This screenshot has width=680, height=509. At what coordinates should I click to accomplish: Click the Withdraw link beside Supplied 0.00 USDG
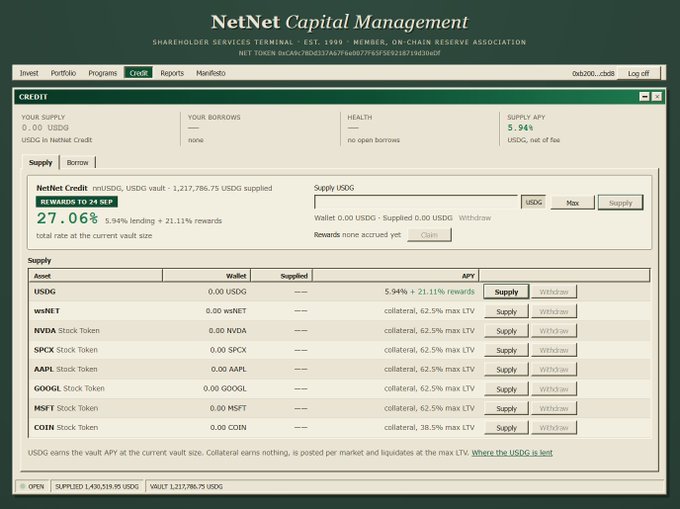(x=475, y=218)
